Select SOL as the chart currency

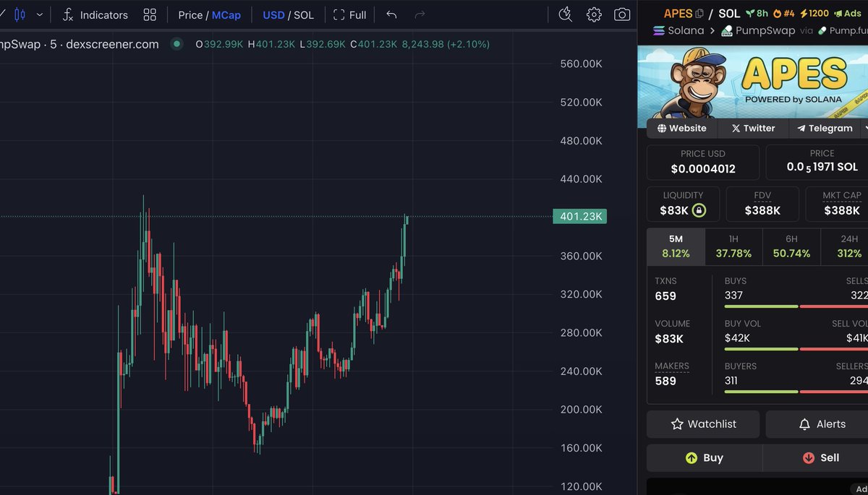(304, 14)
